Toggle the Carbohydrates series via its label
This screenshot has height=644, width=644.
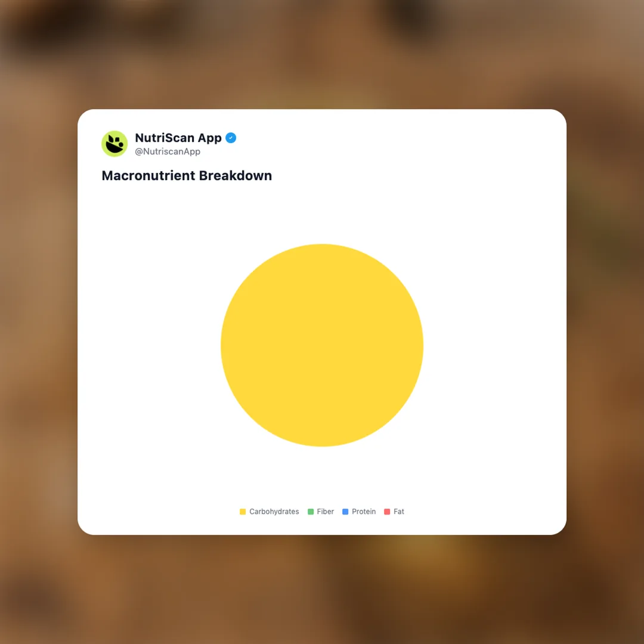(x=274, y=512)
